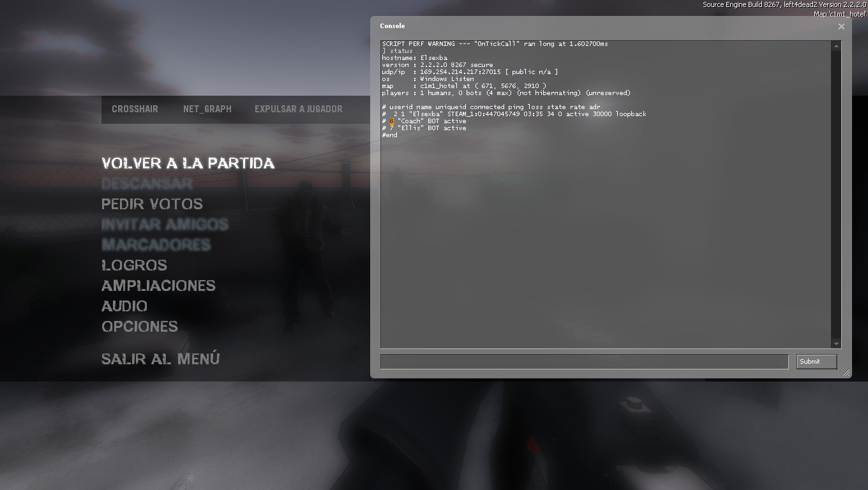Open AMPLIACIONES menu option
This screenshot has width=868, height=490.
pos(158,286)
